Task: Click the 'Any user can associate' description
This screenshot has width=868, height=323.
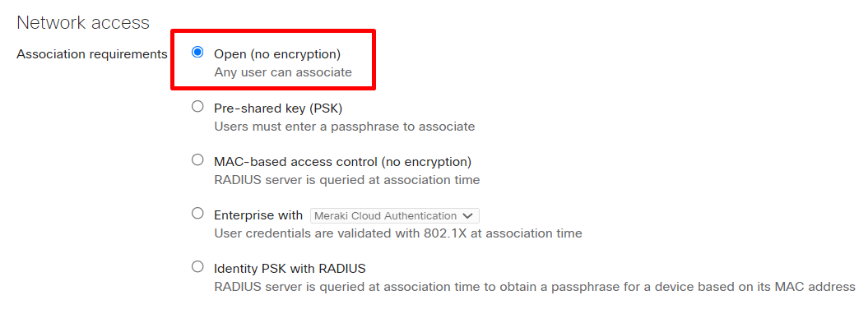Action: pyautogui.click(x=283, y=72)
